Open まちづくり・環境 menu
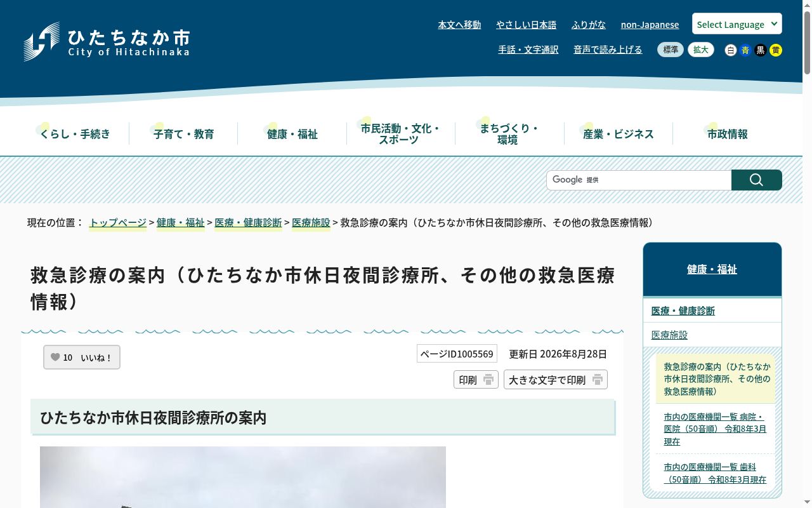This screenshot has height=508, width=812. point(509,134)
